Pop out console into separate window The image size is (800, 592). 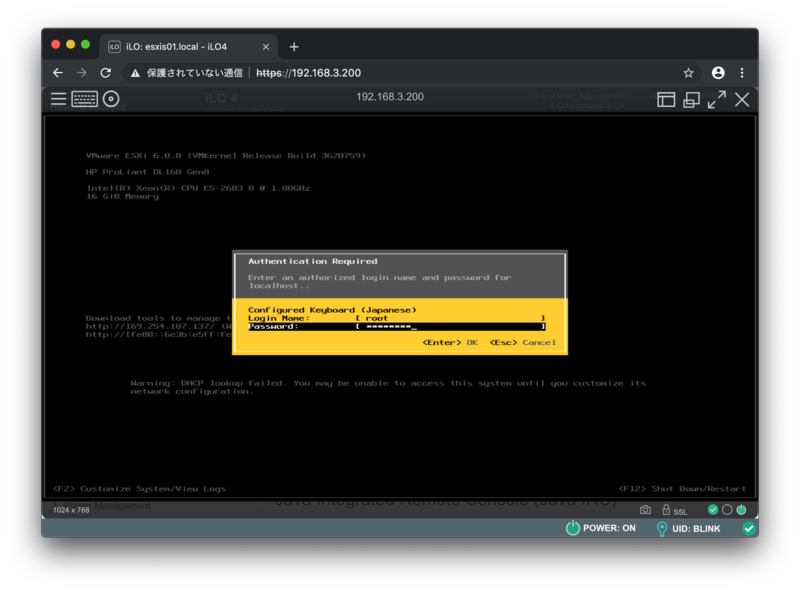tap(691, 100)
